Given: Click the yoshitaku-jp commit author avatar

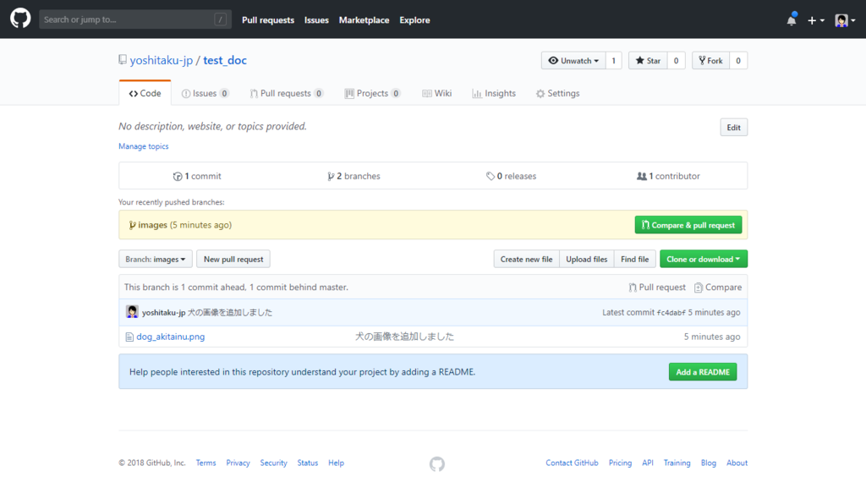Looking at the screenshot, I should 132,312.
